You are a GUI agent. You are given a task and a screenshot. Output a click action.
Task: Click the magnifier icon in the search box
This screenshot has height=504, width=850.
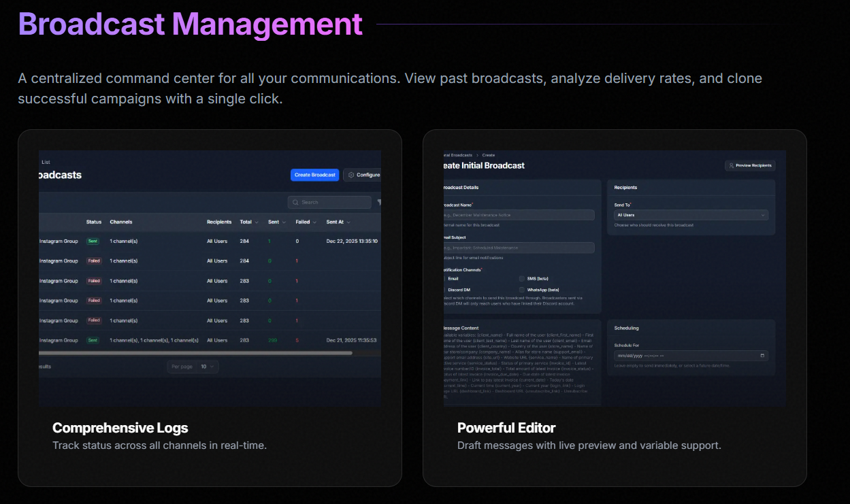[295, 202]
